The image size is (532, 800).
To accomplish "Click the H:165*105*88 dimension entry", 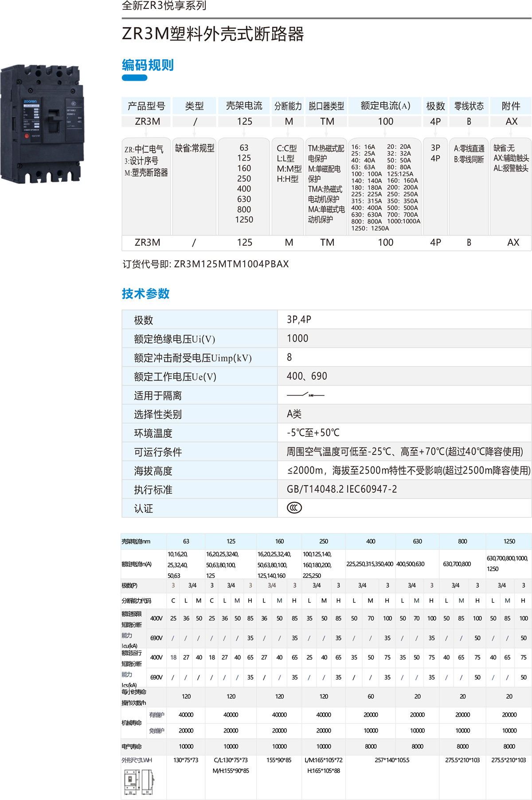I will coord(324,771).
